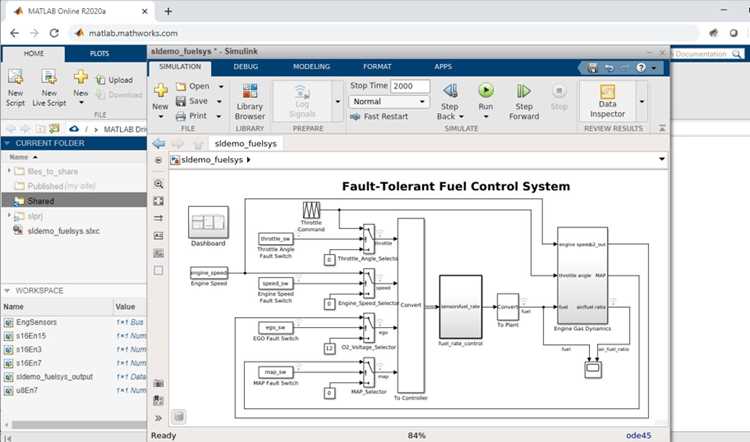Open the model path bar dropdown arrow

662,159
